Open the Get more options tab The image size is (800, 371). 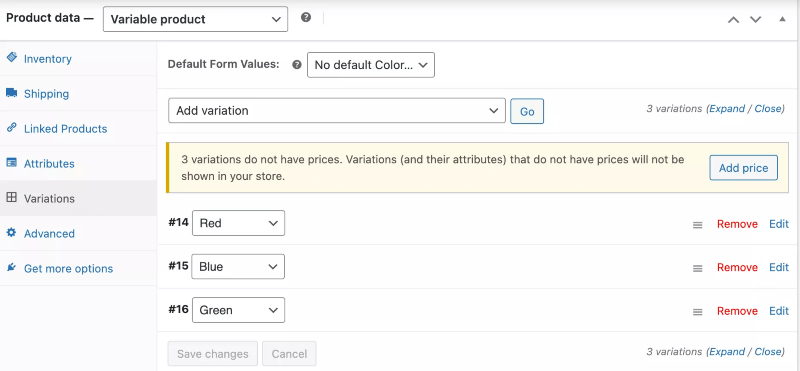[x=78, y=268]
